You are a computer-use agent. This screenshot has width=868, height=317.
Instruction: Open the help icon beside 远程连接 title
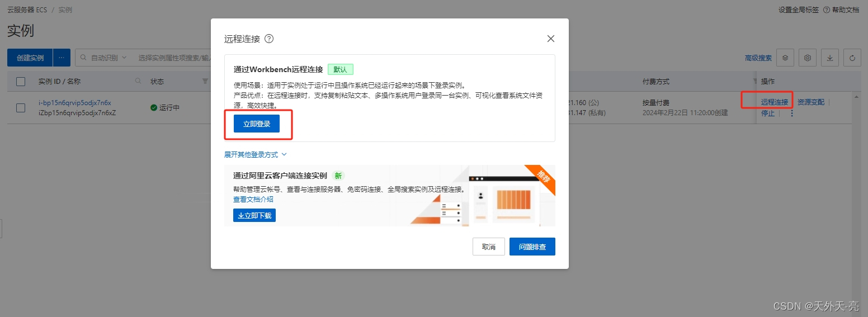[269, 39]
